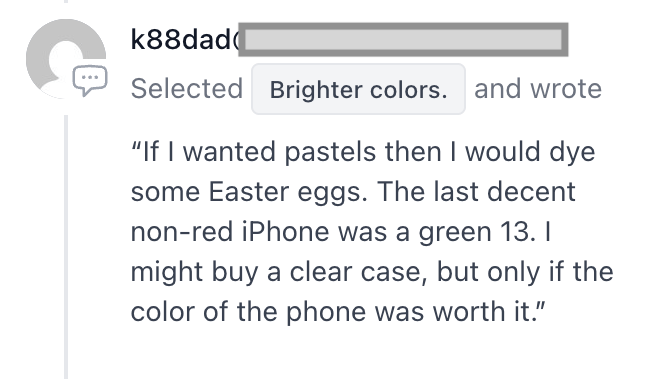Click the speech bubble comment icon
This screenshot has height=382, width=646.
(90, 80)
